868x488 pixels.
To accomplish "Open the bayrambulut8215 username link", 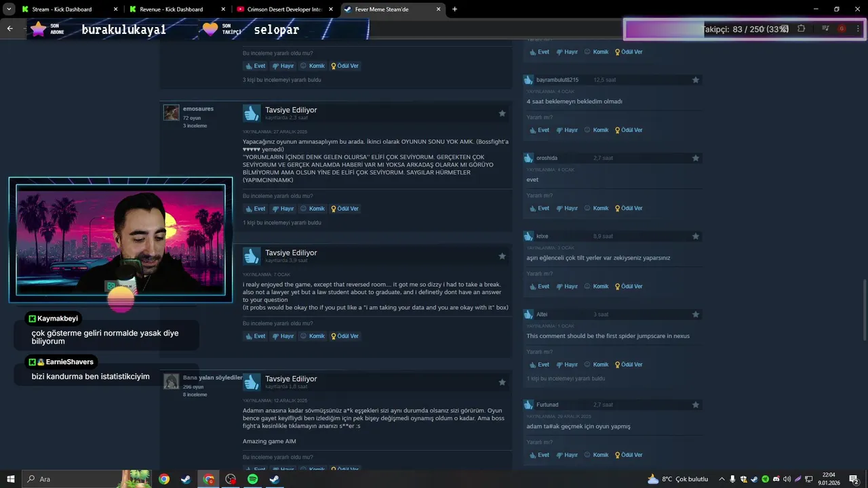I will click(557, 80).
